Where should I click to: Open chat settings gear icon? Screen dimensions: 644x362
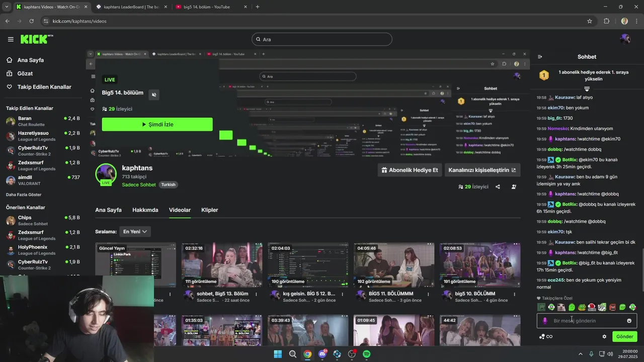[604, 336]
